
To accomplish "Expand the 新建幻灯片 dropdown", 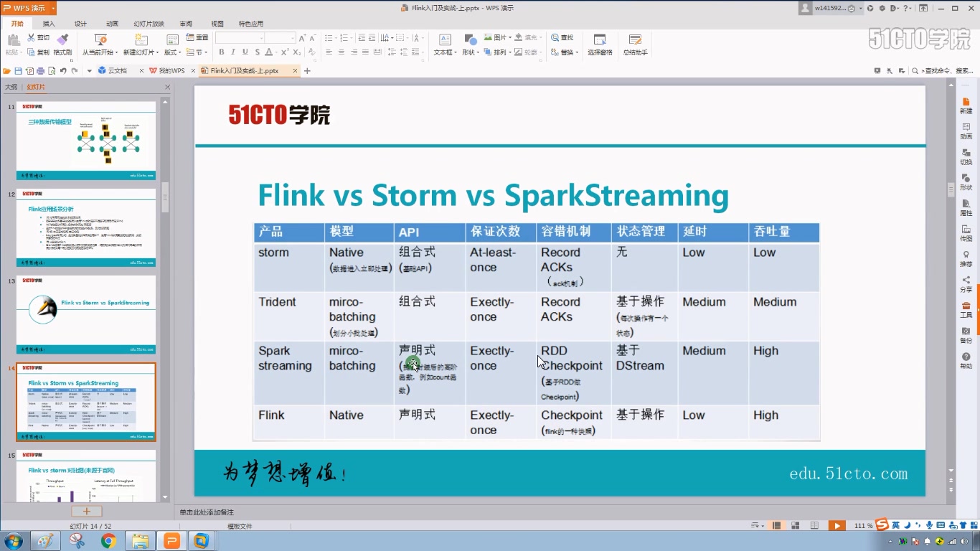I will tap(156, 52).
